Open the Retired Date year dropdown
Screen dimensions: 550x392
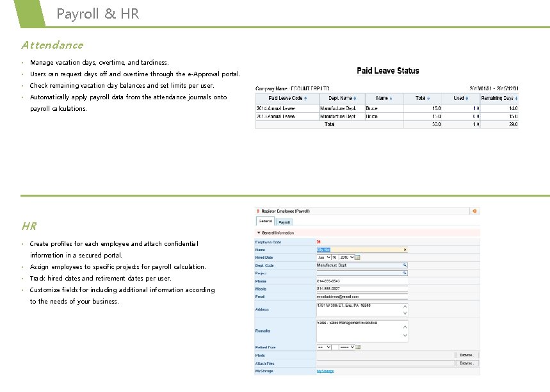pyautogui.click(x=347, y=347)
